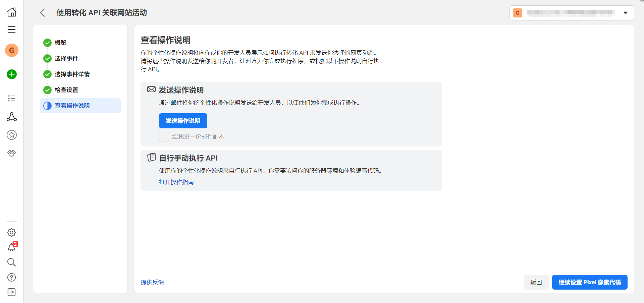Open the handshake partner integrations icon
The image size is (644, 303).
pos(12,153)
